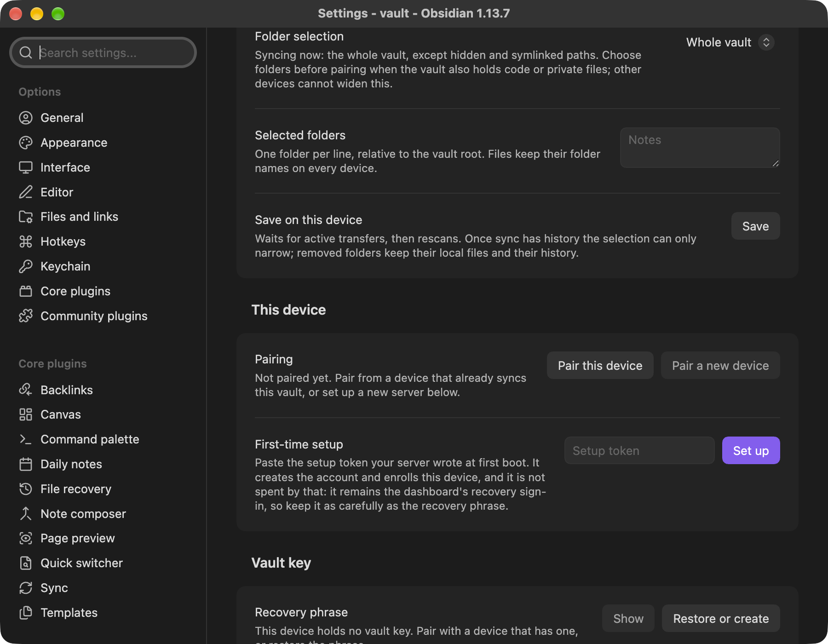The image size is (828, 644).
Task: Click the purple Set up button
Action: 751,450
